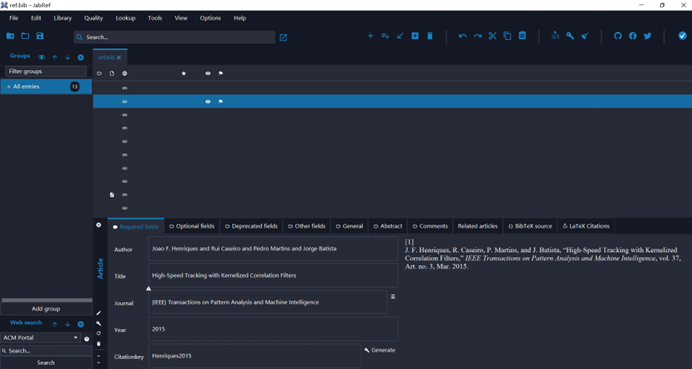Open the Related articles tab
The height and width of the screenshot is (369, 692).
tap(478, 226)
